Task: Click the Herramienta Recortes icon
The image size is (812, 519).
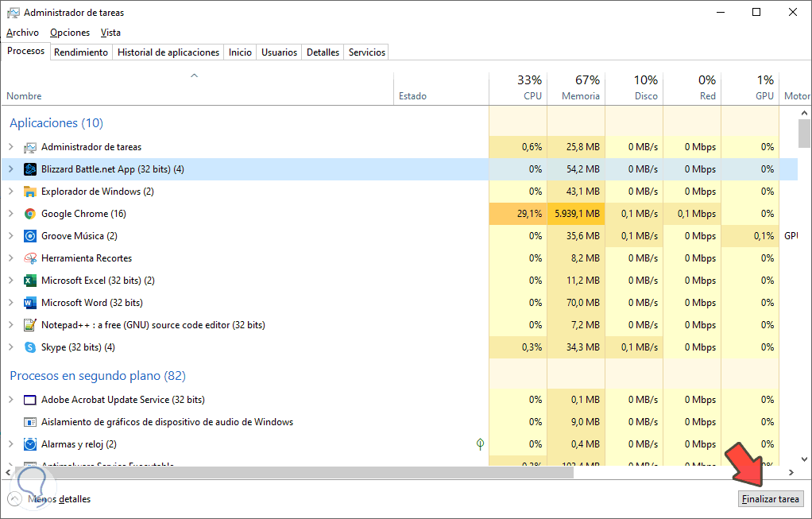Action: (x=29, y=258)
